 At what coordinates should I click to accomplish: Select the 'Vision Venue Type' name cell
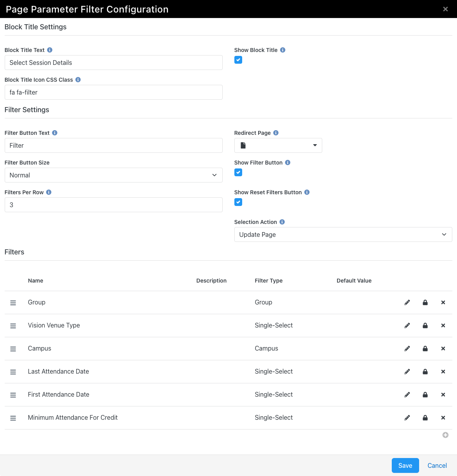[x=54, y=326]
